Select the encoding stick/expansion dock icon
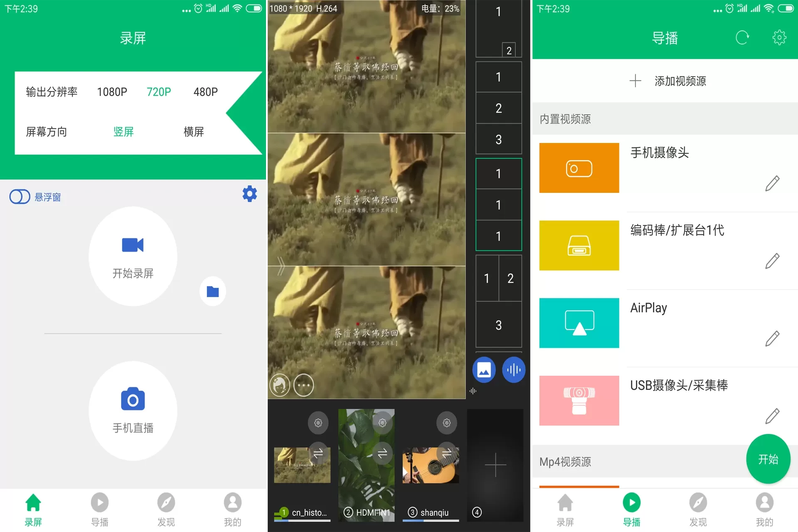The width and height of the screenshot is (798, 532). coord(579,245)
